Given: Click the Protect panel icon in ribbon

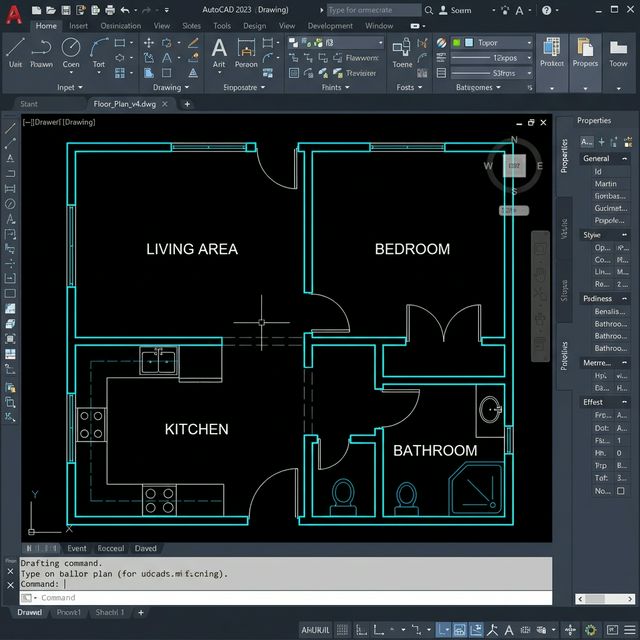Looking at the screenshot, I should coord(551,47).
